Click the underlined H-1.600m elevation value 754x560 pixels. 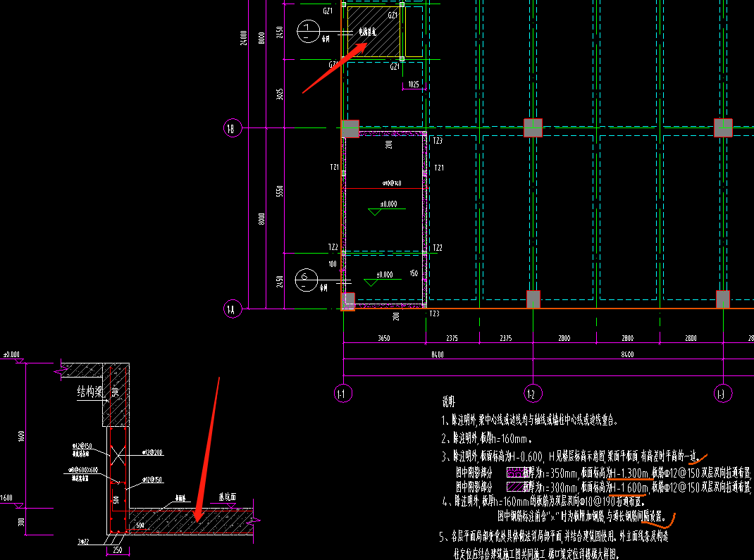[x=629, y=487]
